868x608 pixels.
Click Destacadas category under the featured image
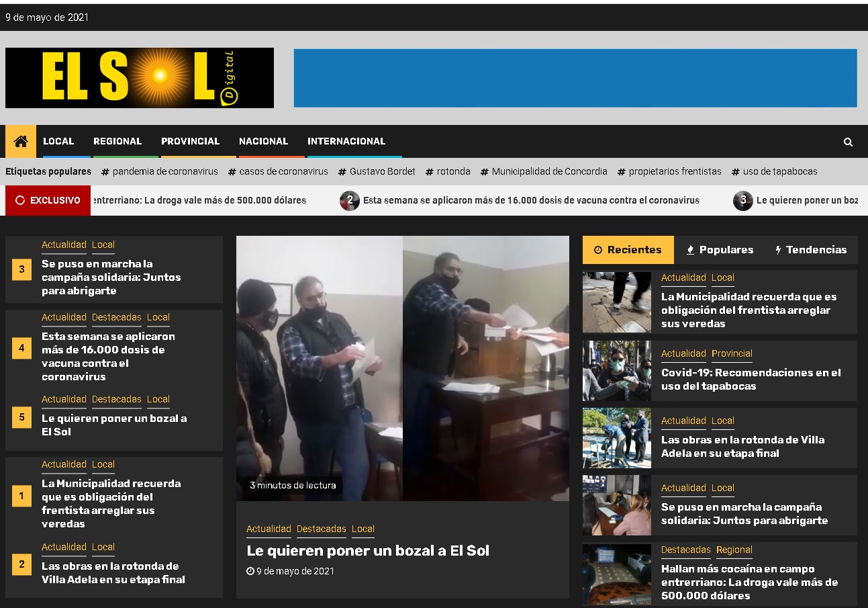click(x=322, y=529)
